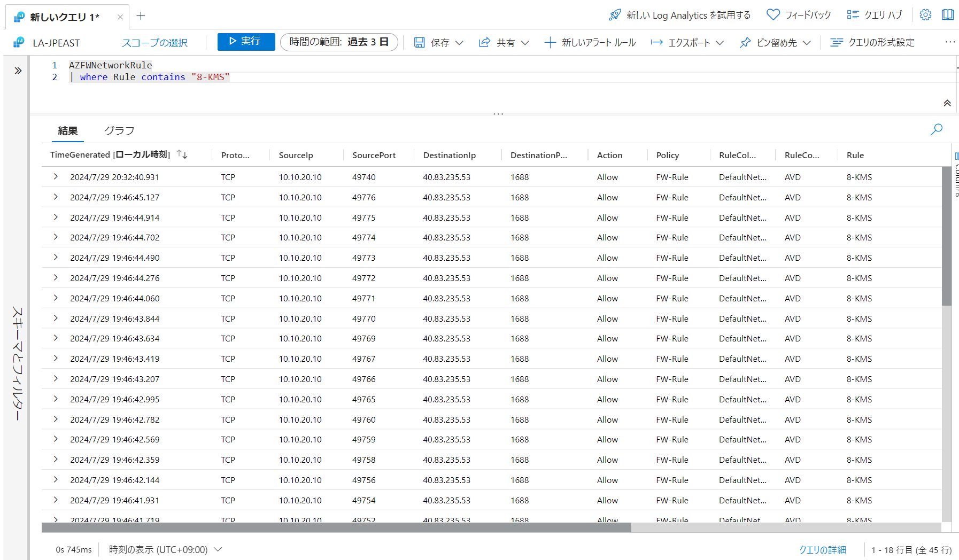The height and width of the screenshot is (560, 959).
Task: Expand the 保存 dropdown arrow
Action: tap(459, 43)
